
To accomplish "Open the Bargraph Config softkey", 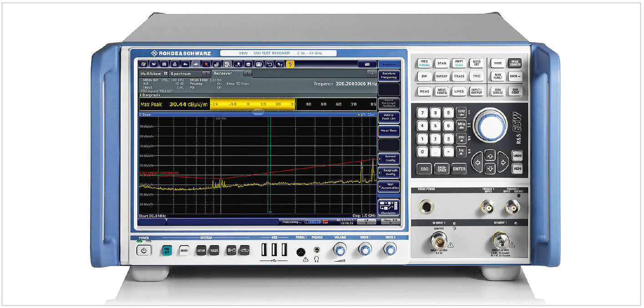I will (389, 172).
